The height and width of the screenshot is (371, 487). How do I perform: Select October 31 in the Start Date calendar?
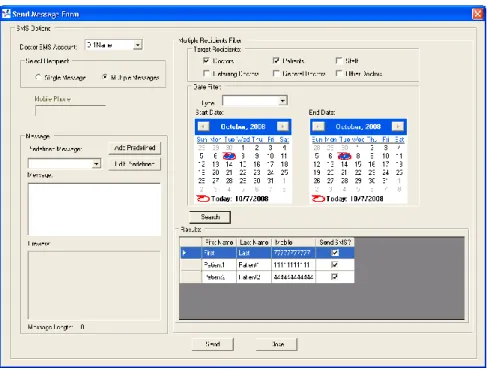coord(270,181)
